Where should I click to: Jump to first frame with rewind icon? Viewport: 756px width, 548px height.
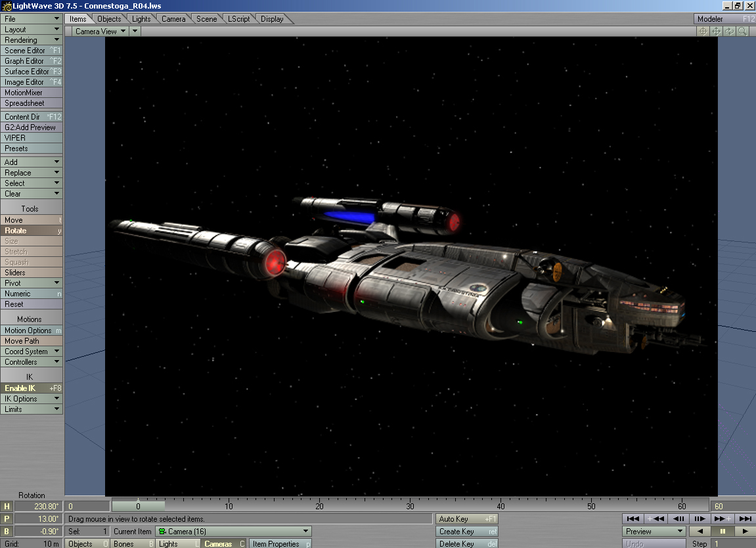tap(633, 518)
